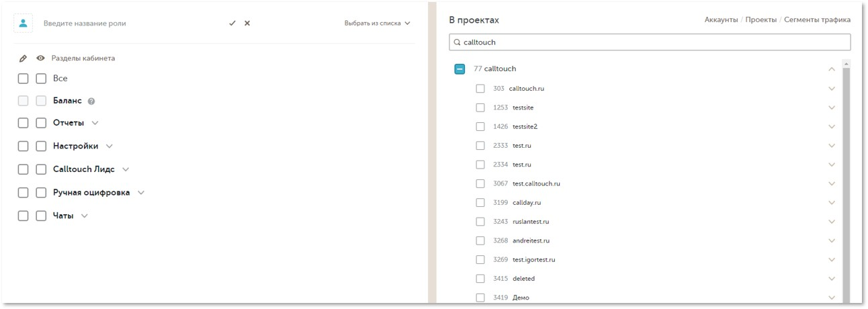Toggle view checkbox for Ручная оцифровка
Viewport: 868px width, 309px height.
tap(41, 192)
